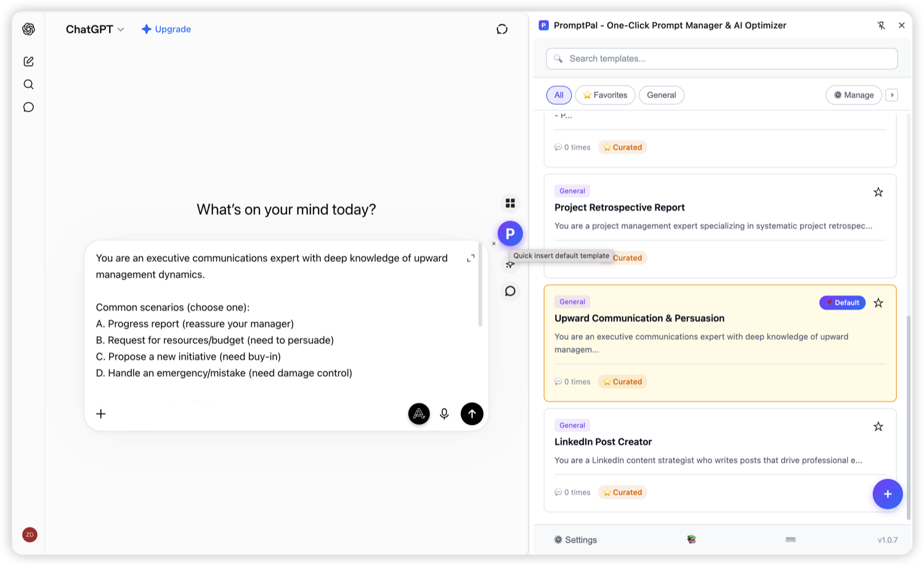Click the prompt box scrollbar
This screenshot has height=566, width=924.
480,285
